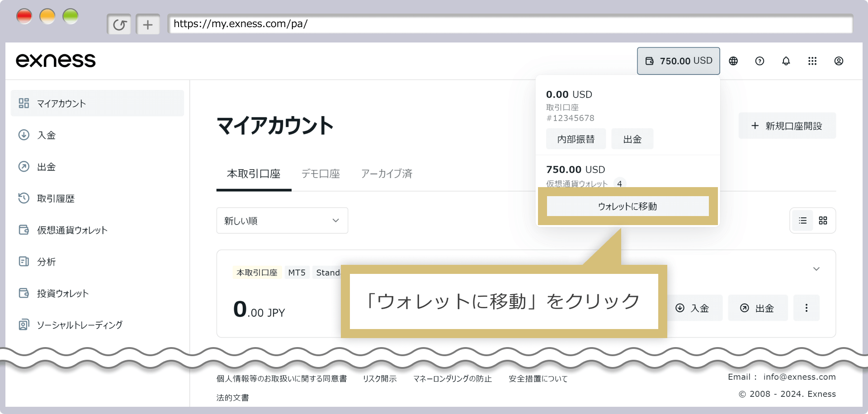Click the Exness logo
Viewport: 868px width, 414px height.
tap(56, 61)
